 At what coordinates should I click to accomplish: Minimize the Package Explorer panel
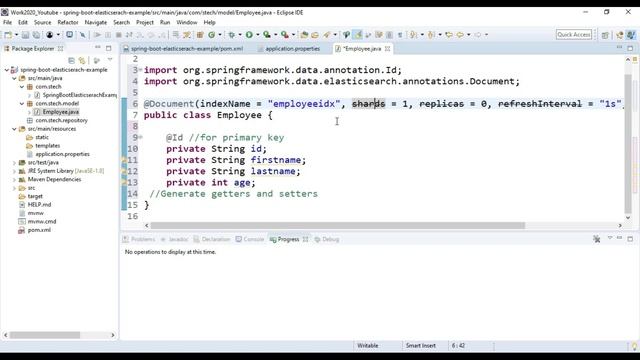(98, 48)
